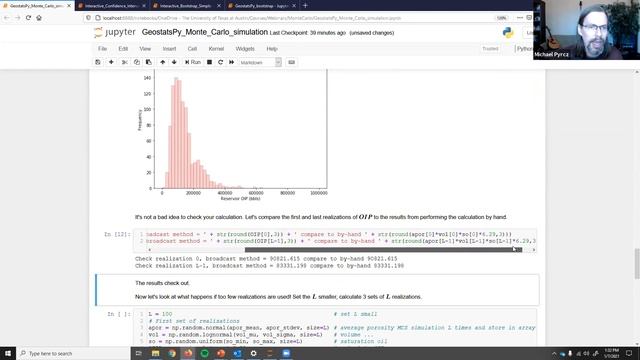Insert a cell below with the plus icon

111,62
